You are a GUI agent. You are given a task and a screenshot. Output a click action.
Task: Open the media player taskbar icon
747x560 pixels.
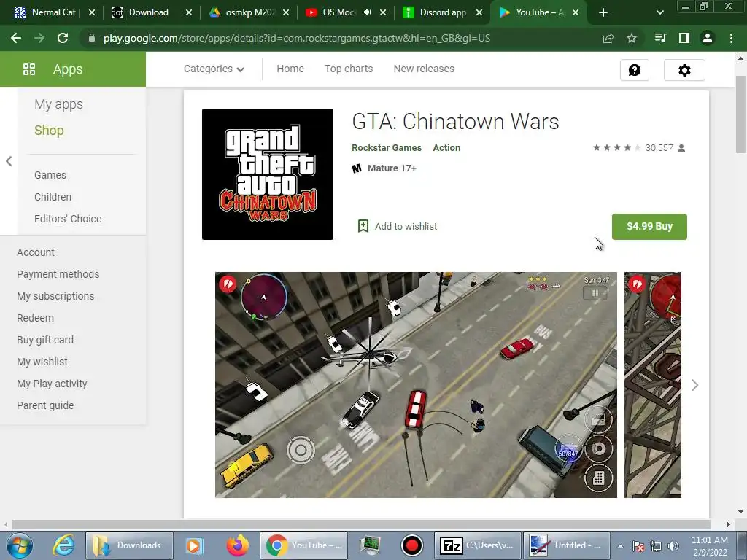194,545
